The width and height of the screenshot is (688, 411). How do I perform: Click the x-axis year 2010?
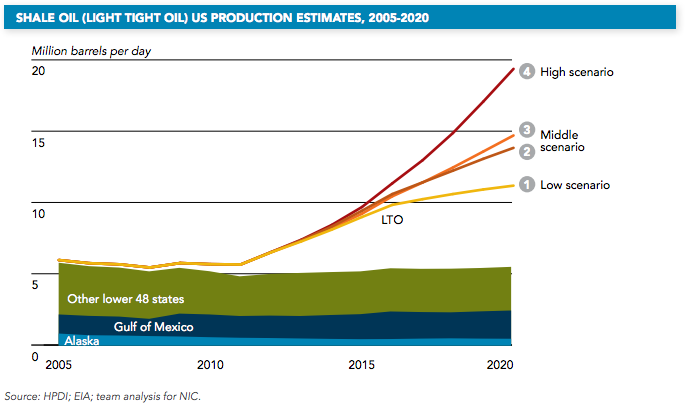click(210, 365)
